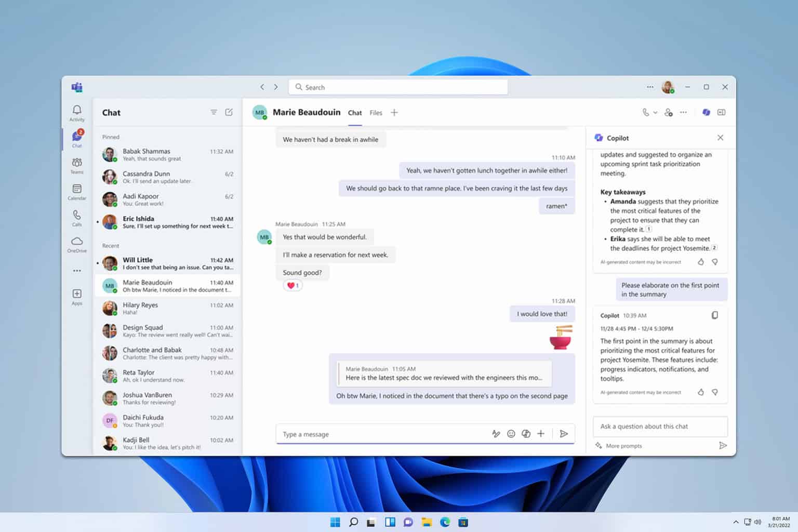Open chat with Daichi Fukuda
This screenshot has height=532, width=798.
coord(167,420)
